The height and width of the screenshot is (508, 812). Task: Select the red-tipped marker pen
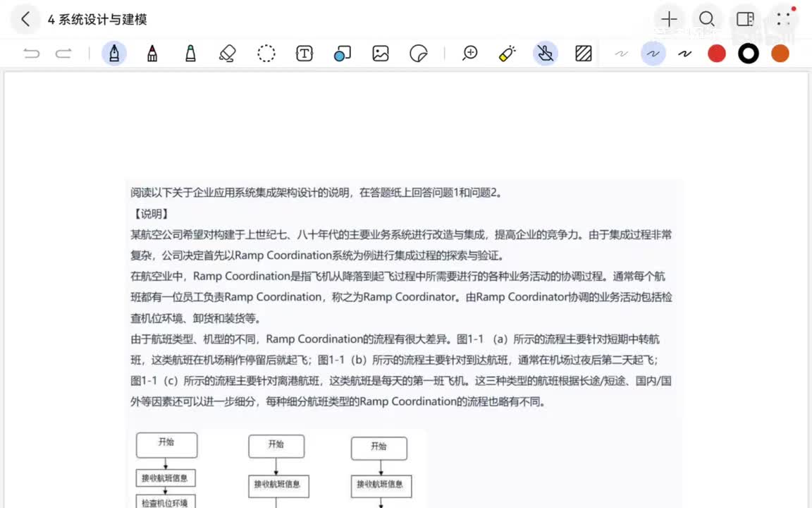[x=152, y=54]
